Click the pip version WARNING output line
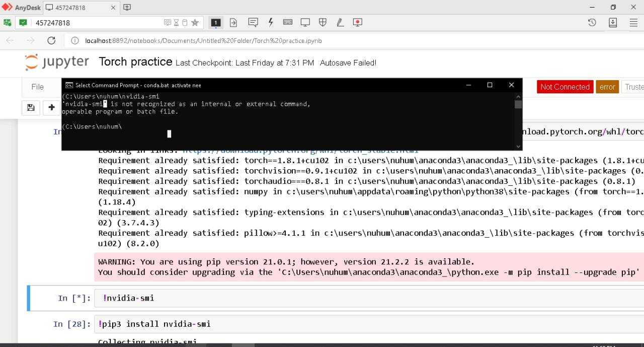The image size is (644, 347). click(286, 262)
